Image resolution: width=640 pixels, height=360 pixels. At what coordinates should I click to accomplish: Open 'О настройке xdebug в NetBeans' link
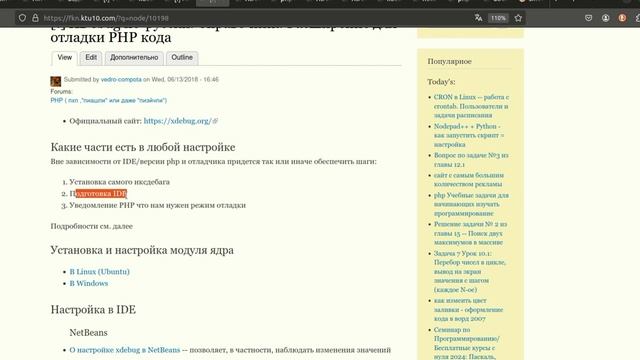pos(124,350)
